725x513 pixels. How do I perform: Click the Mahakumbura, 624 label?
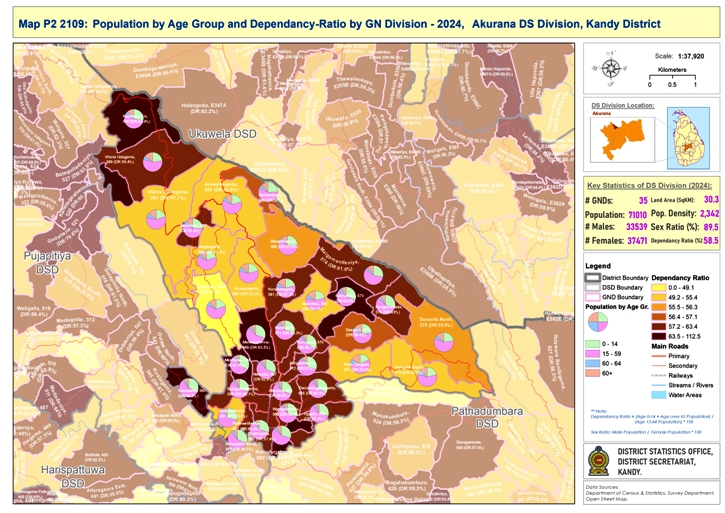(x=391, y=418)
